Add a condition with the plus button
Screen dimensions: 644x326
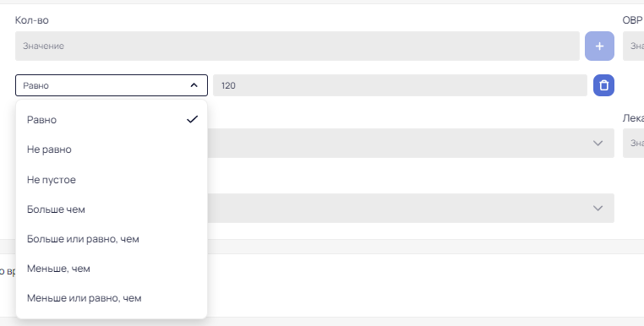click(x=599, y=46)
